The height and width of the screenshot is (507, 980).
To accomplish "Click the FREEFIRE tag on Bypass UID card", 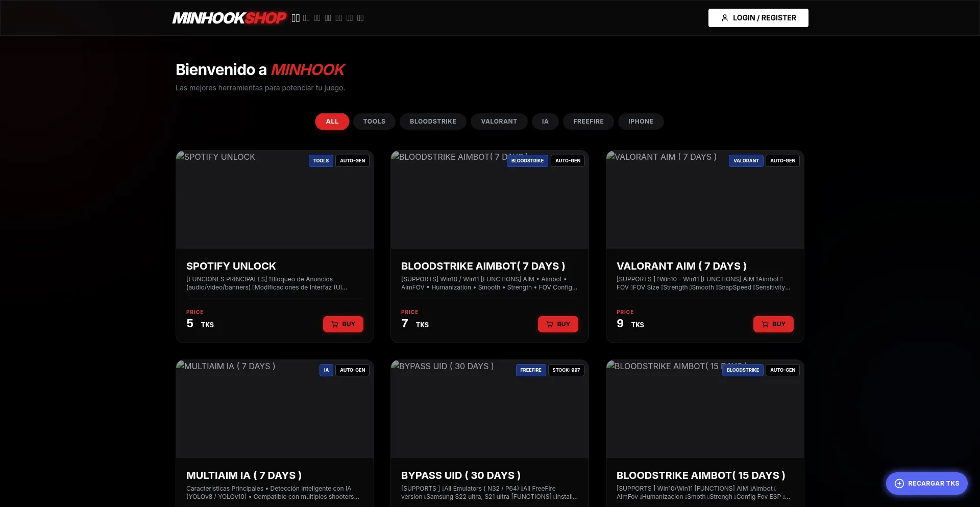I will tap(530, 370).
